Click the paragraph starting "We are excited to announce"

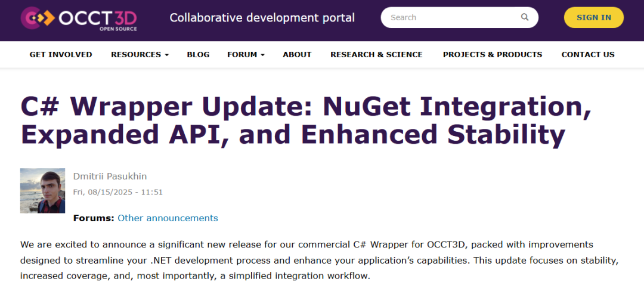pos(319,260)
